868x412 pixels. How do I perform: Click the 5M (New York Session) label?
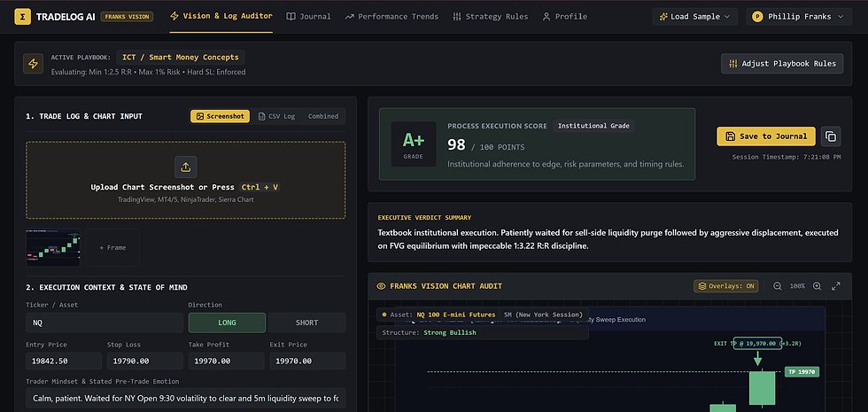pyautogui.click(x=543, y=315)
